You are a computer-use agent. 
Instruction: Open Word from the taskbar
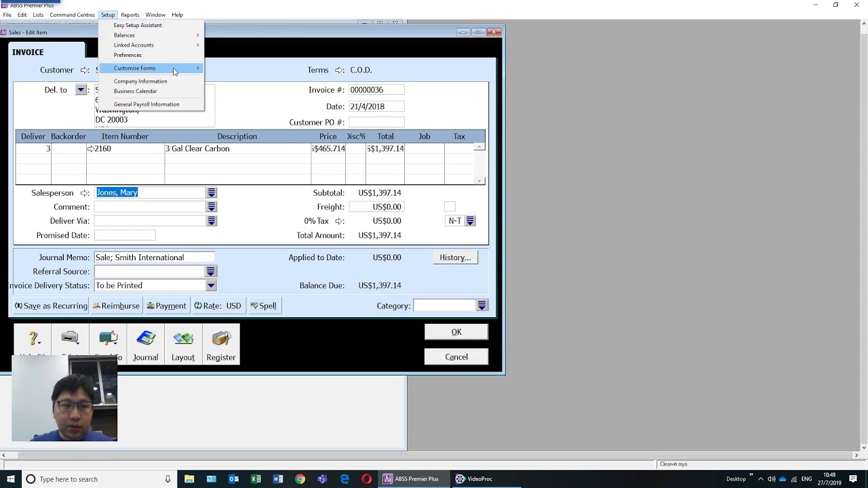point(278,479)
